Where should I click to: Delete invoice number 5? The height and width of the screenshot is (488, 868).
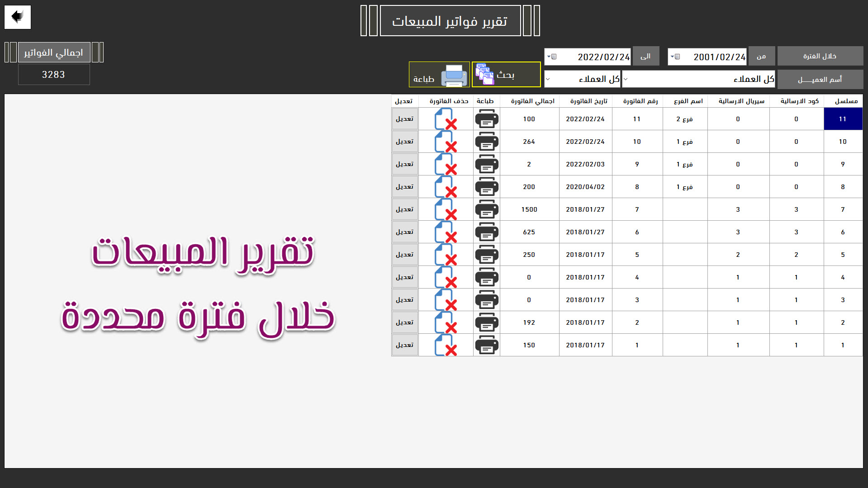pyautogui.click(x=446, y=255)
